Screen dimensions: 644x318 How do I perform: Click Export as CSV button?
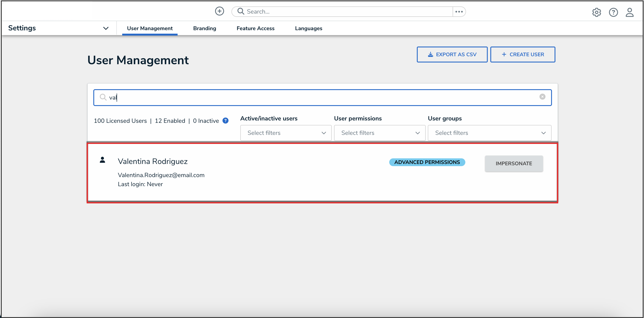(x=452, y=55)
